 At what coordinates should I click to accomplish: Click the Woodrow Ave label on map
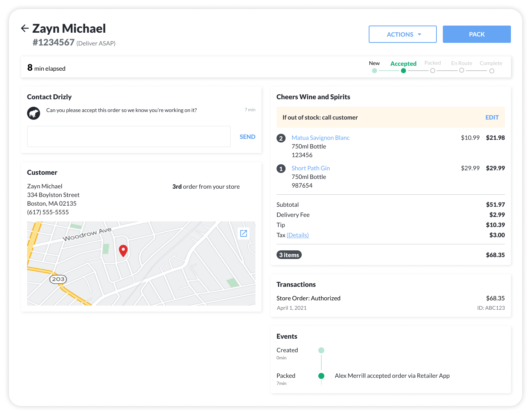pyautogui.click(x=87, y=234)
